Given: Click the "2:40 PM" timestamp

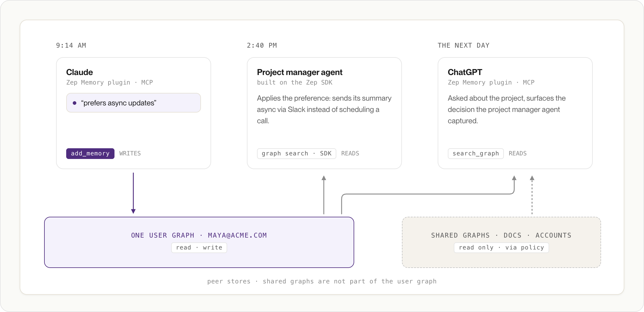Looking at the screenshot, I should coord(262,45).
